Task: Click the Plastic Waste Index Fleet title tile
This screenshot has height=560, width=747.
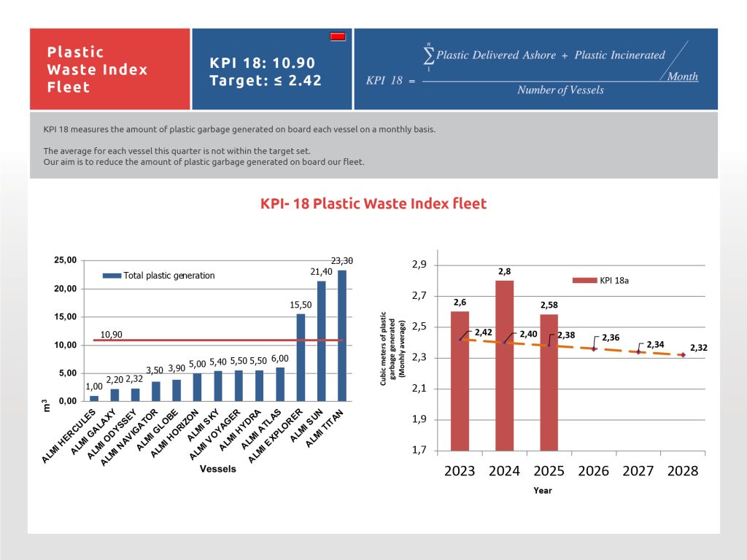Action: [x=109, y=69]
